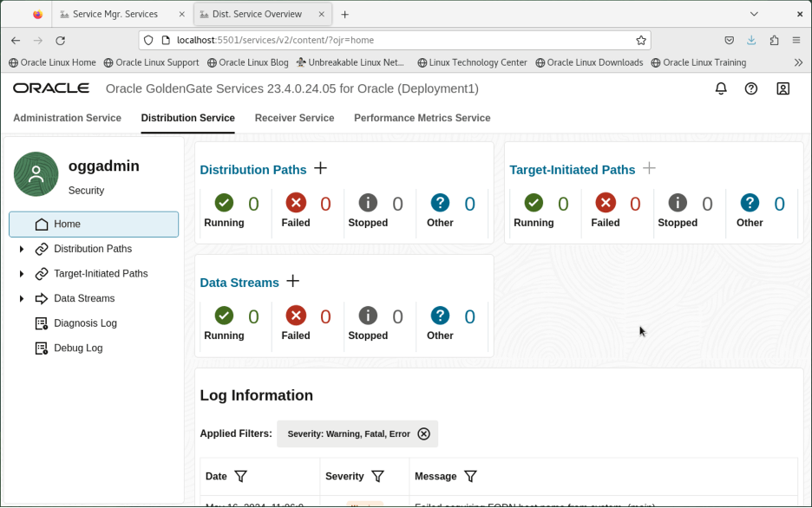Close the Dist. Service Overview browser tab
Screen dimensions: 812x508
coord(322,14)
